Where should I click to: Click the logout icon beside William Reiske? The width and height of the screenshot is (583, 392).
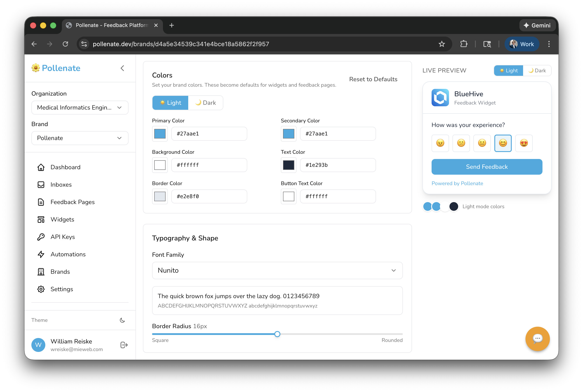[124, 345]
